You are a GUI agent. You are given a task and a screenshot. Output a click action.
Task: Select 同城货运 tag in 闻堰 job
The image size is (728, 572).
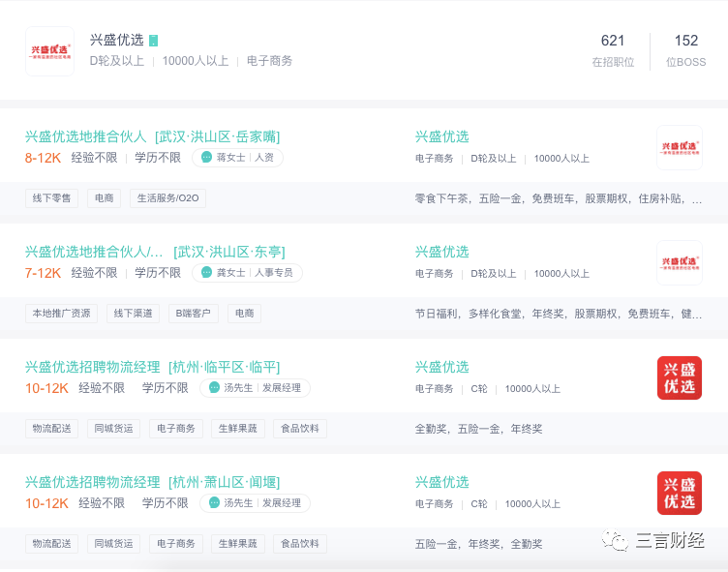click(114, 544)
